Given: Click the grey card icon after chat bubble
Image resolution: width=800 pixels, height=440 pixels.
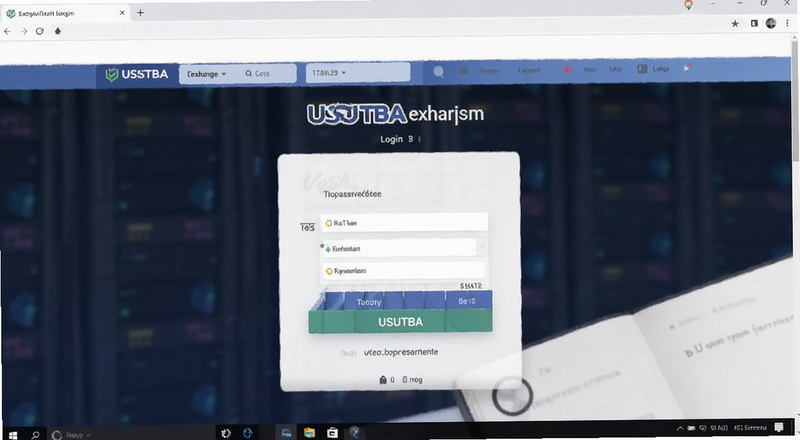Looking at the screenshot, I should click(x=463, y=71).
